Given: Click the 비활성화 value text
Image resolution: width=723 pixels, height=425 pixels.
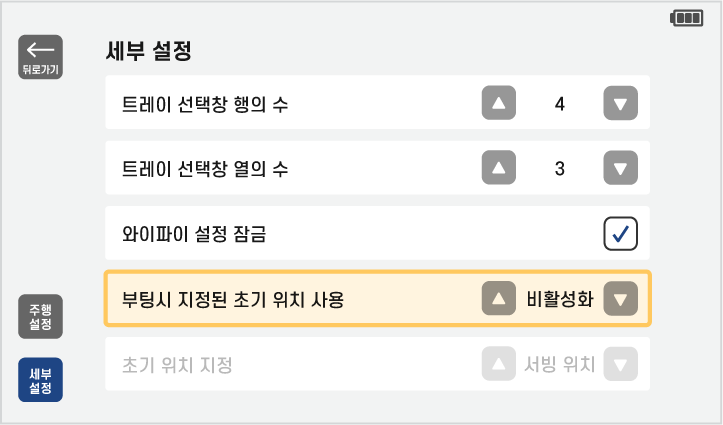Looking at the screenshot, I should coord(559,298).
